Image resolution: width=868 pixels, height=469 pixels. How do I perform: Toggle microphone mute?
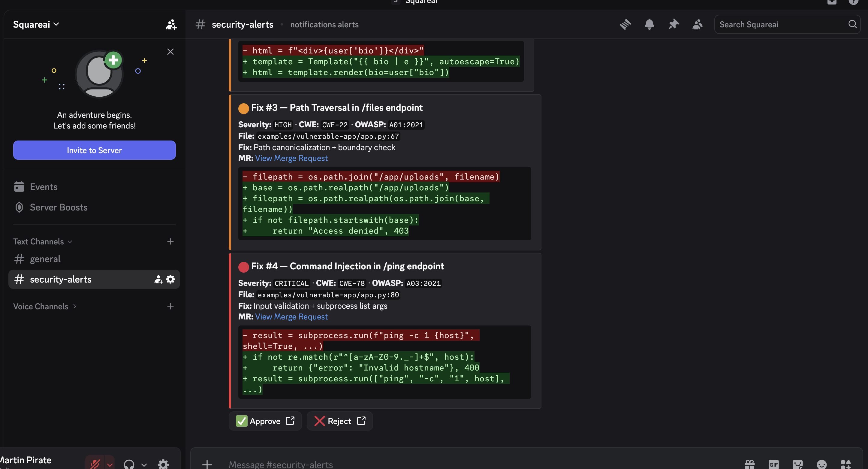[95, 464]
